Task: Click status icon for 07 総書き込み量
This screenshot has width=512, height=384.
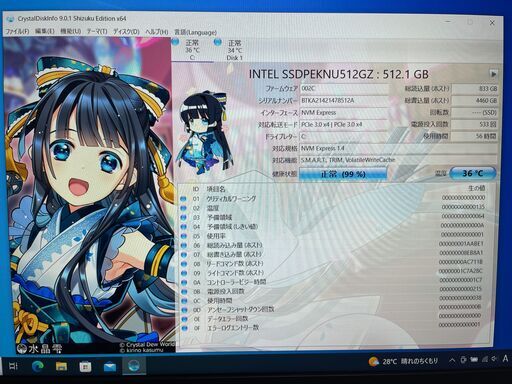Action: point(184,255)
